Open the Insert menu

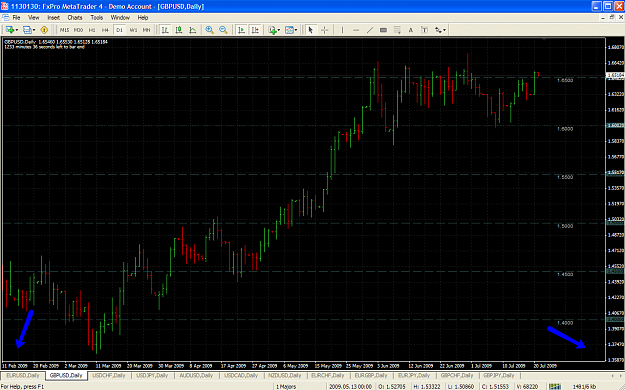click(53, 18)
